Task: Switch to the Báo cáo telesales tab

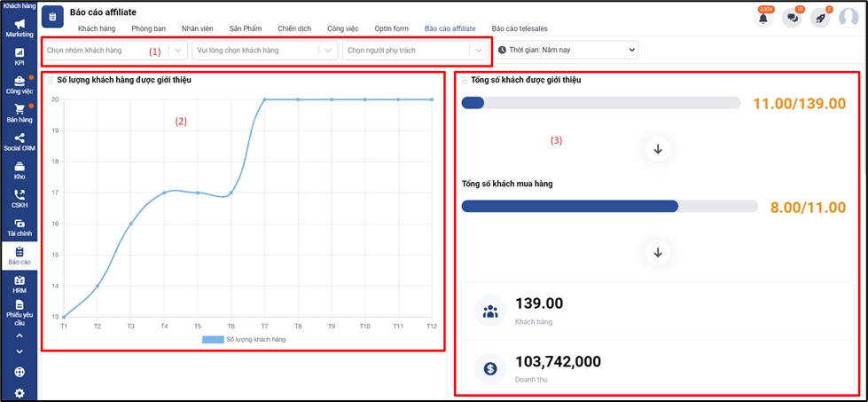Action: tap(520, 28)
